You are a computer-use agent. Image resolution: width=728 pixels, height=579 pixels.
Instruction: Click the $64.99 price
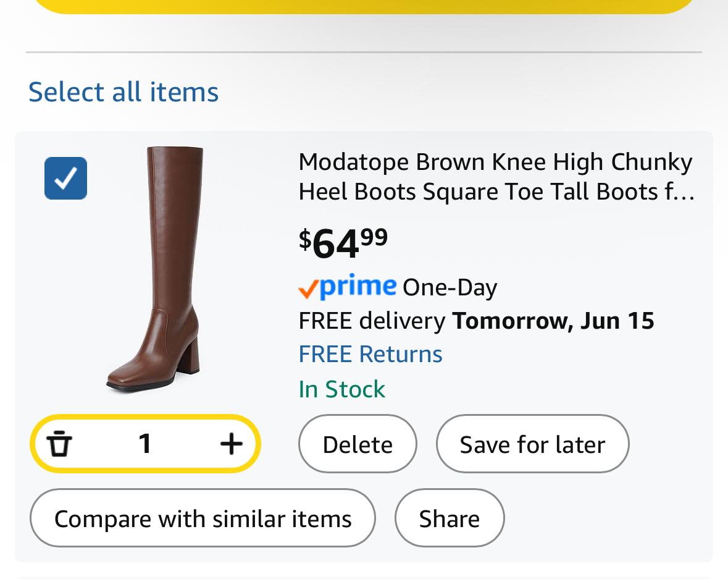[x=343, y=242]
